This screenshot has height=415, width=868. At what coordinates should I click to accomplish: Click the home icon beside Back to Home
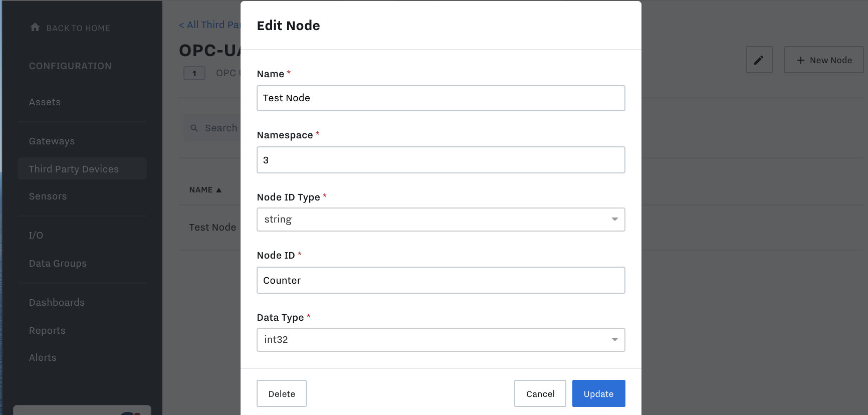35,27
